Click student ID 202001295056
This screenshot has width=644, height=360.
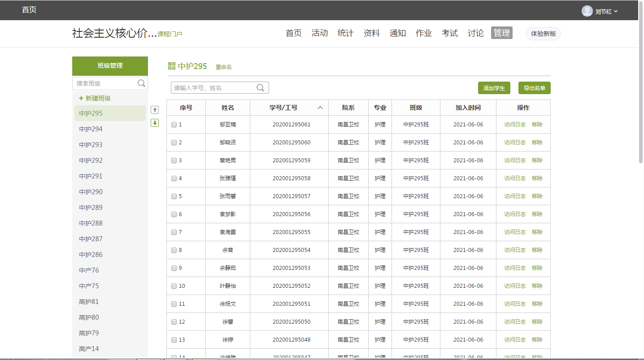pos(292,214)
